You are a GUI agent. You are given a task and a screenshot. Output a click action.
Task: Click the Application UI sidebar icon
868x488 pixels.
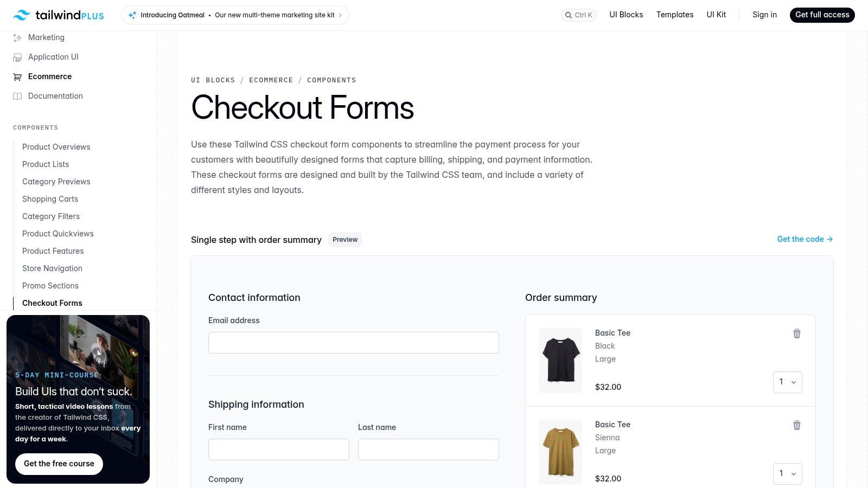click(17, 57)
